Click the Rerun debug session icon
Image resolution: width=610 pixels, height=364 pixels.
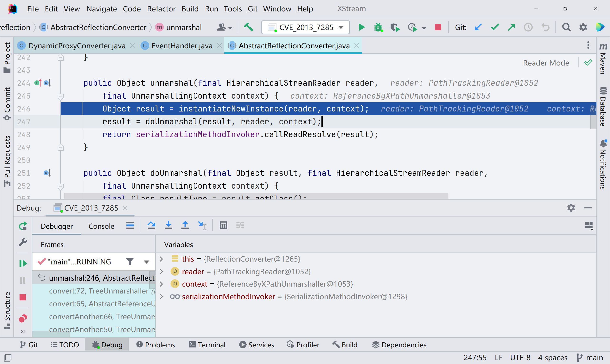coord(23,226)
